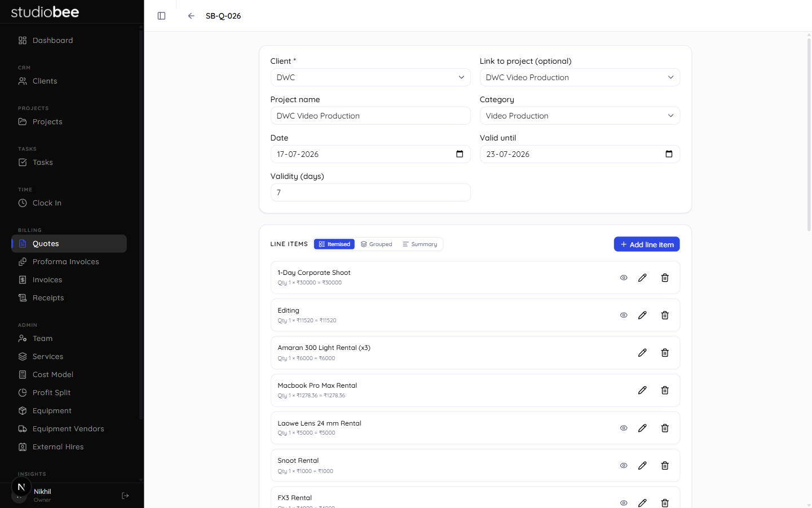Toggle visibility of the Editing item

coord(624,316)
